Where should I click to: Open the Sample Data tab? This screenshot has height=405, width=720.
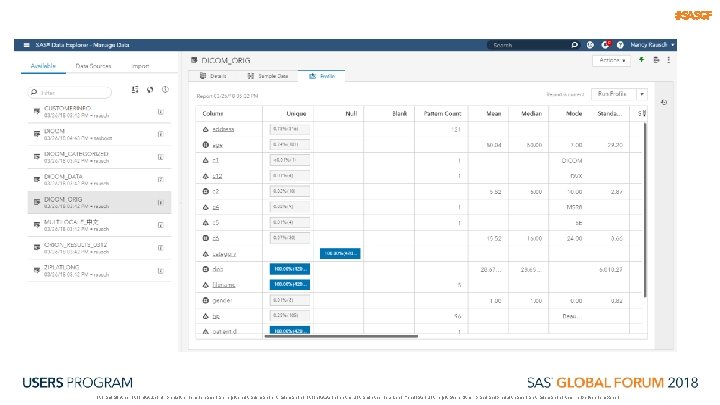point(268,76)
